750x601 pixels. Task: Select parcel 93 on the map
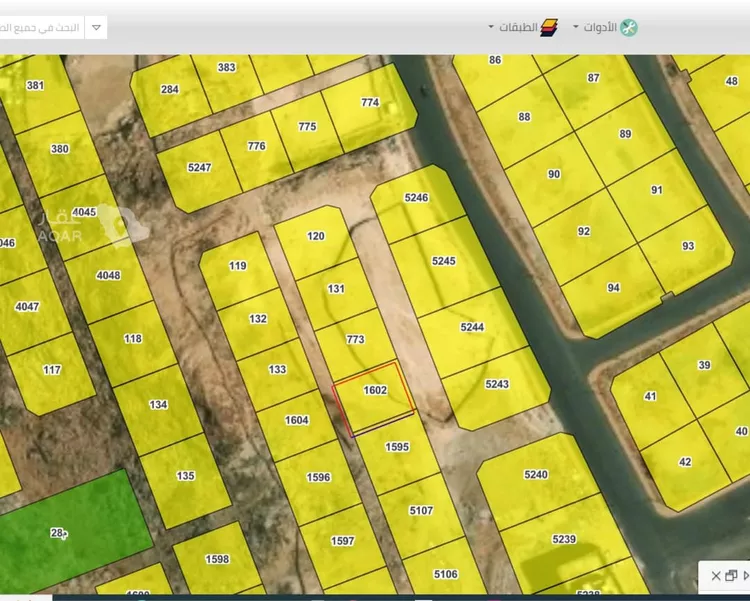[x=688, y=251]
